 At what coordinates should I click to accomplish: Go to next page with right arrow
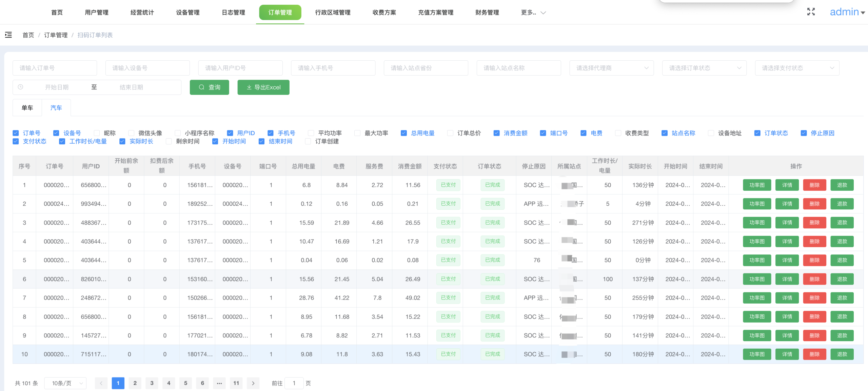pos(253,383)
